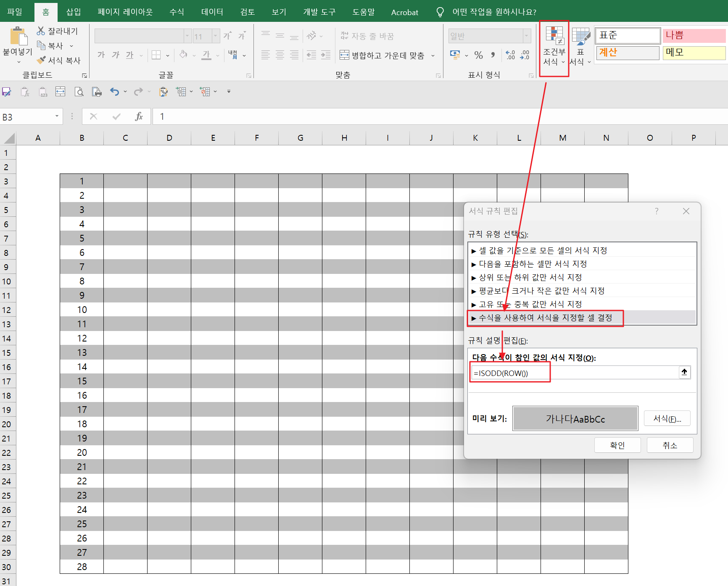Toggle bold (가) formatting
This screenshot has height=586, width=728.
tap(101, 55)
